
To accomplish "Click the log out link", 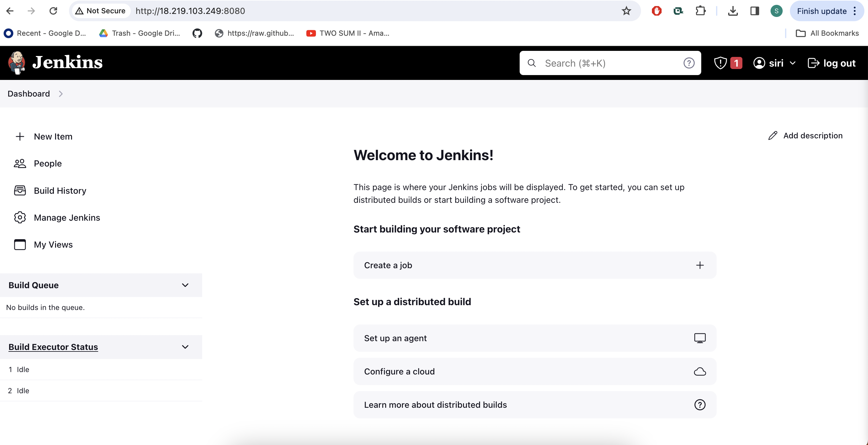I will click(832, 63).
